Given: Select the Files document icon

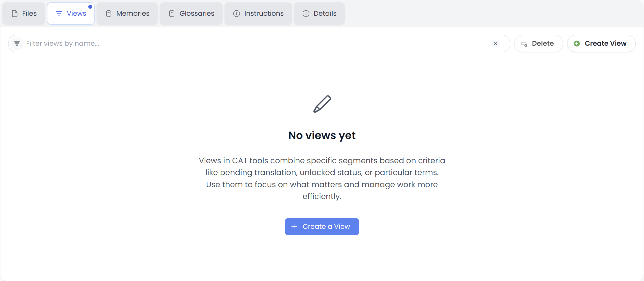Looking at the screenshot, I should (14, 14).
